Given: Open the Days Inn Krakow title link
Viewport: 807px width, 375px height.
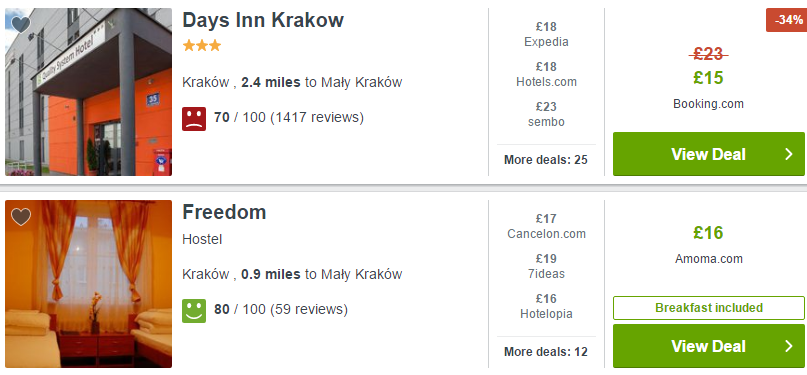Looking at the screenshot, I should (262, 20).
